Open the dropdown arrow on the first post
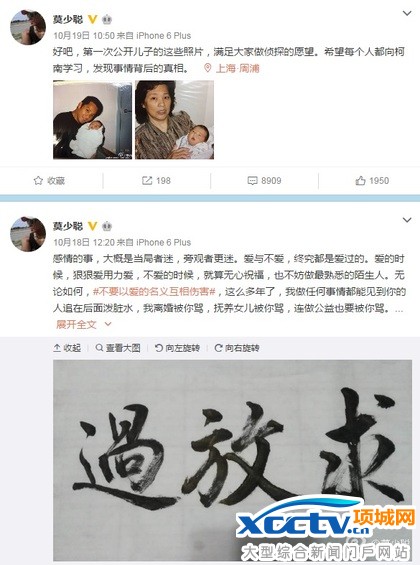The image size is (420, 565). (407, 13)
